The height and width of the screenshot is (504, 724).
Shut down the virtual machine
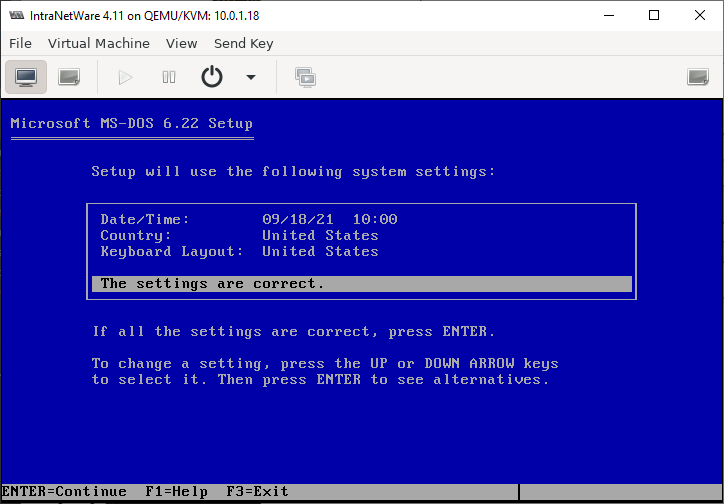pos(212,77)
